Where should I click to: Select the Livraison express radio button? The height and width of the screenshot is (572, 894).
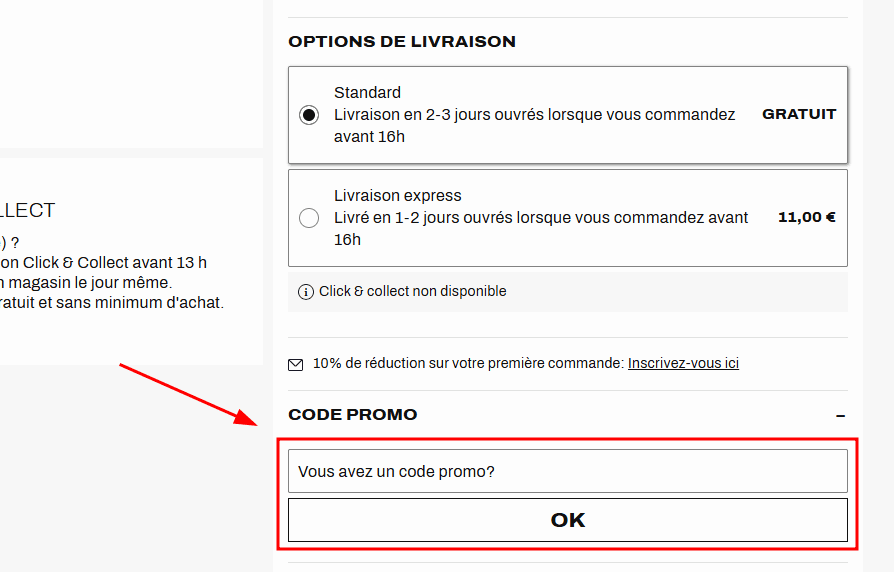[309, 218]
